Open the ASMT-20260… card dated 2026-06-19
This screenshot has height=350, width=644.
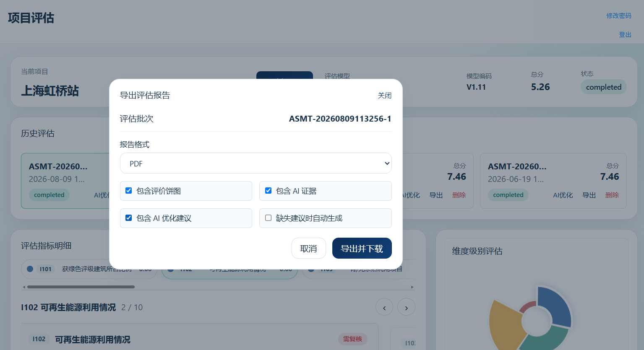pos(553,181)
